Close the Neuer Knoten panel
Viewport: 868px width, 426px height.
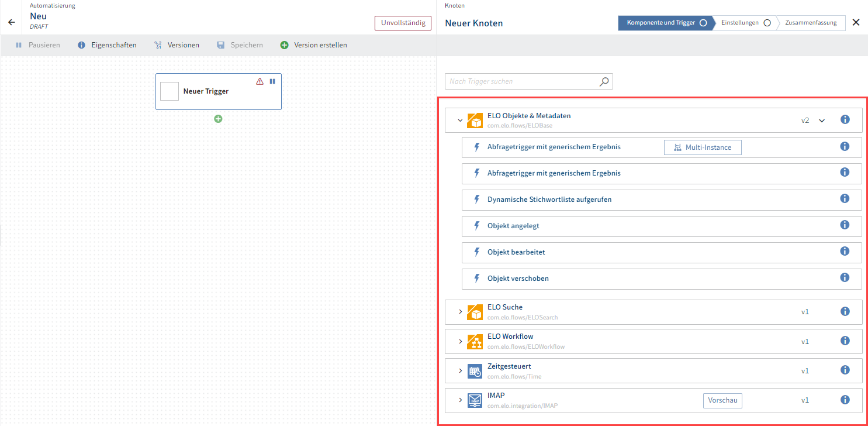[x=856, y=23]
